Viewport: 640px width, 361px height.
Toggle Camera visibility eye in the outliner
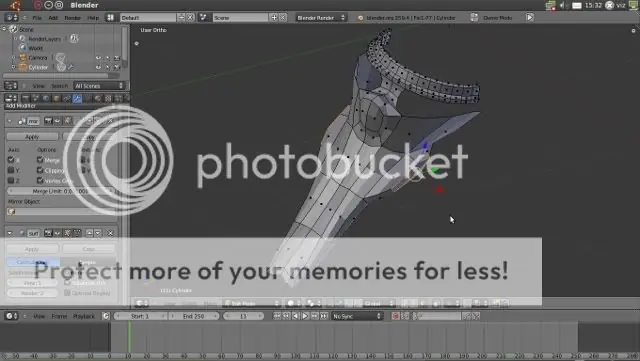pyautogui.click(x=98, y=58)
